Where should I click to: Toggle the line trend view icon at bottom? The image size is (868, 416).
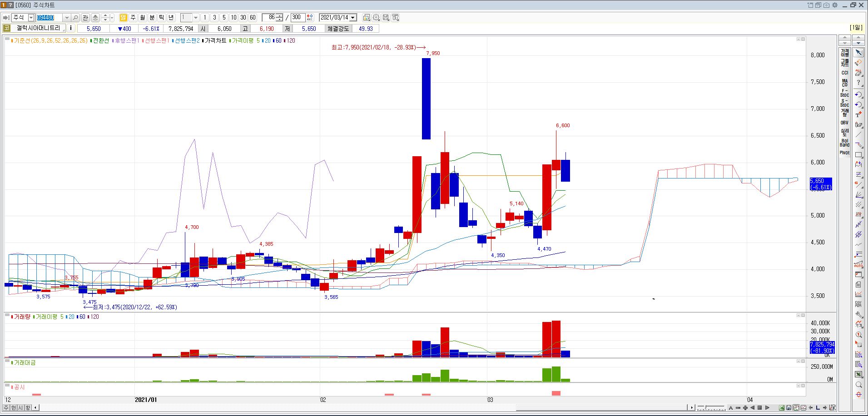point(804,408)
